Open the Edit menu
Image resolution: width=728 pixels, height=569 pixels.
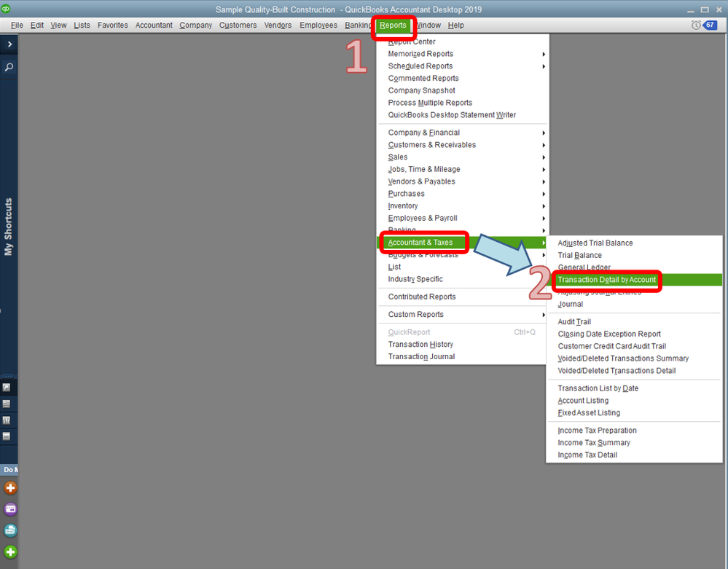click(x=36, y=25)
